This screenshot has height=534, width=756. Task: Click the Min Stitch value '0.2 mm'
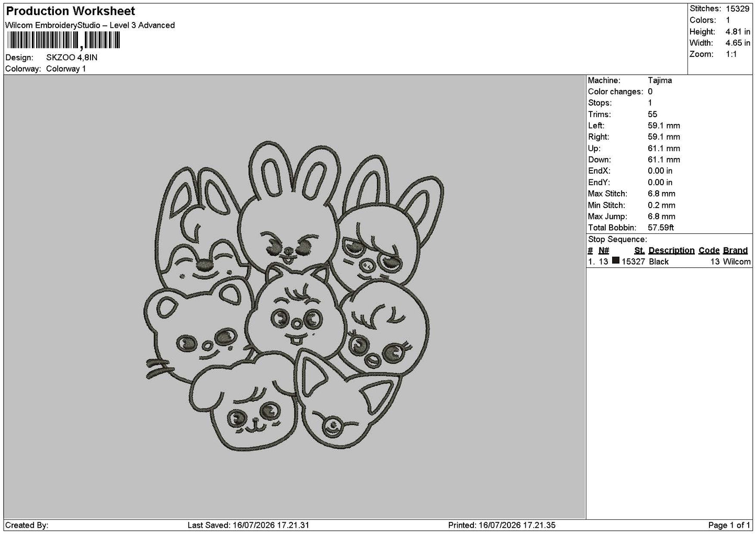point(661,206)
